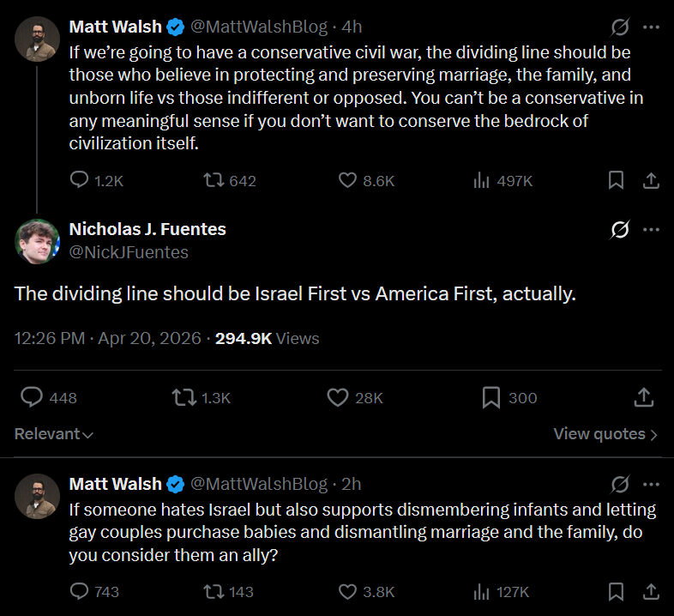Open more options on Matt Walsh's reply
Image resolution: width=674 pixels, height=616 pixels.
click(x=651, y=484)
